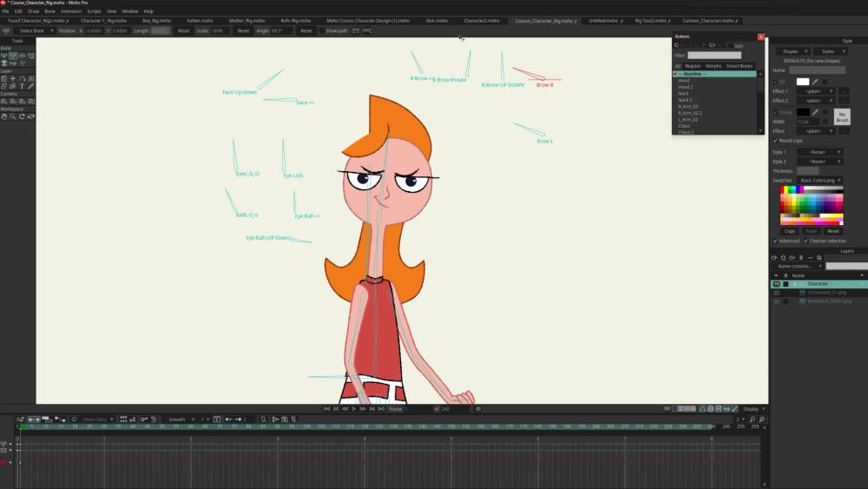
Task: Open the Select Bone dropdown
Action: tap(35, 30)
